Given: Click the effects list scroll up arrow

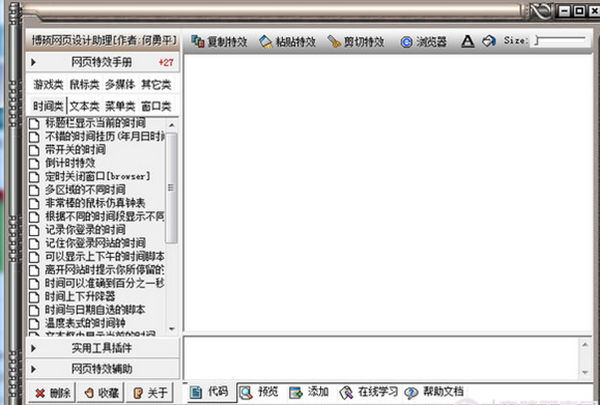Looking at the screenshot, I should tap(171, 125).
